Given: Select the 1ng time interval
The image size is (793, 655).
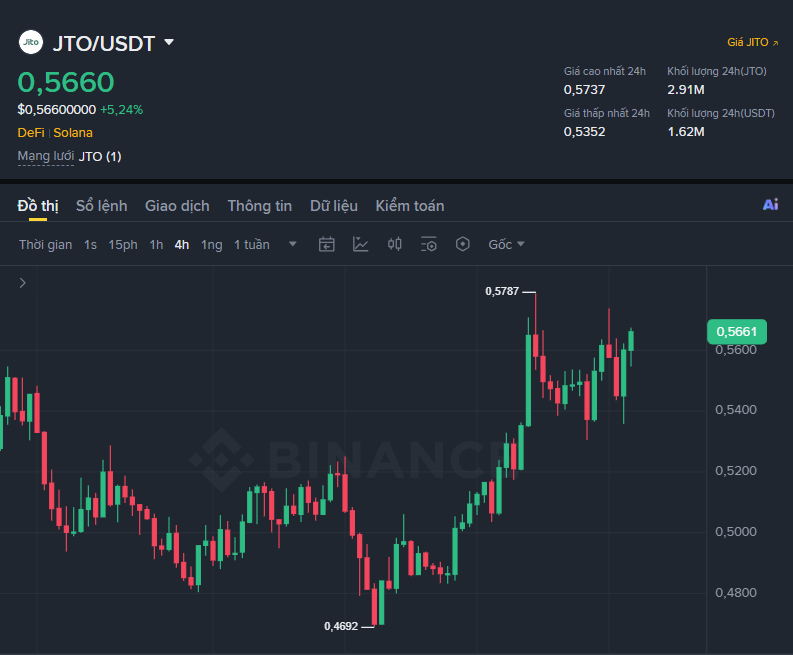Looking at the screenshot, I should [x=211, y=245].
